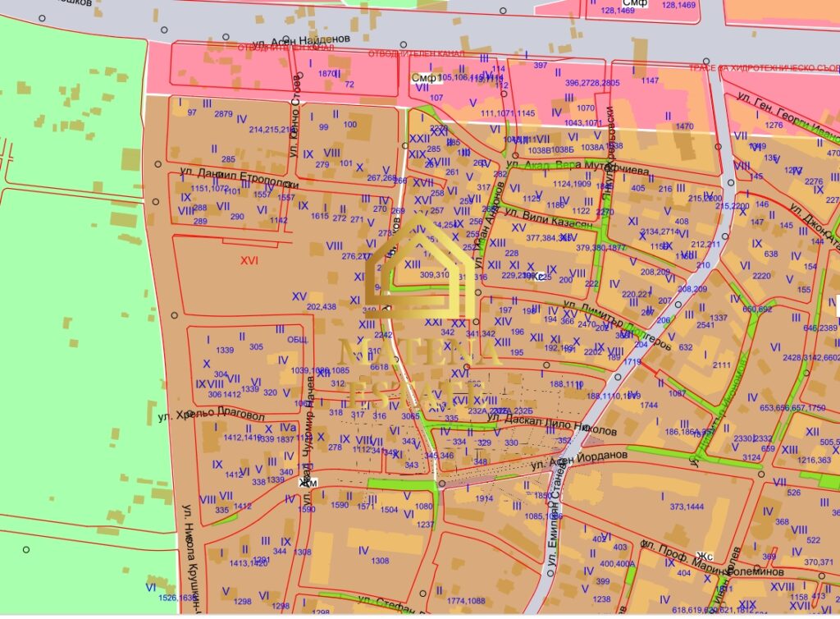The image size is (840, 619).
Task: Click the 'Жм' zone marker
Action: pos(309,483)
